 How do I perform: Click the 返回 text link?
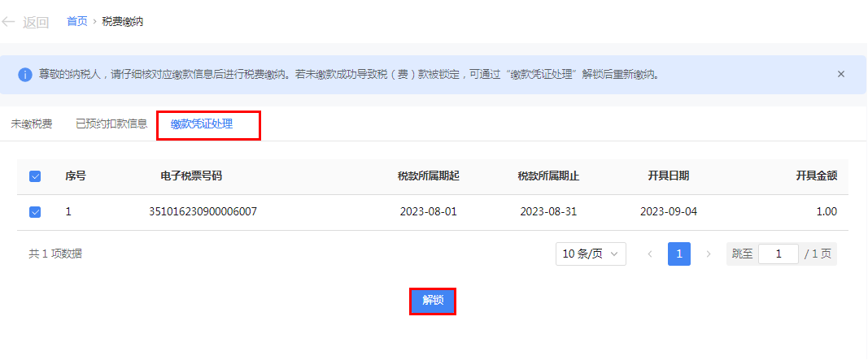pyautogui.click(x=36, y=23)
